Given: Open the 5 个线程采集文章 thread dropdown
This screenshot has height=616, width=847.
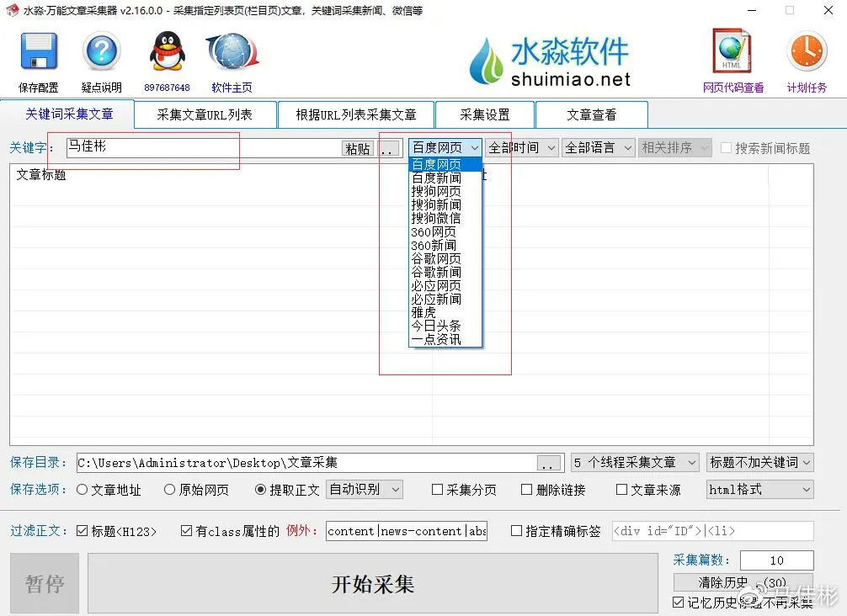Looking at the screenshot, I should click(x=635, y=463).
